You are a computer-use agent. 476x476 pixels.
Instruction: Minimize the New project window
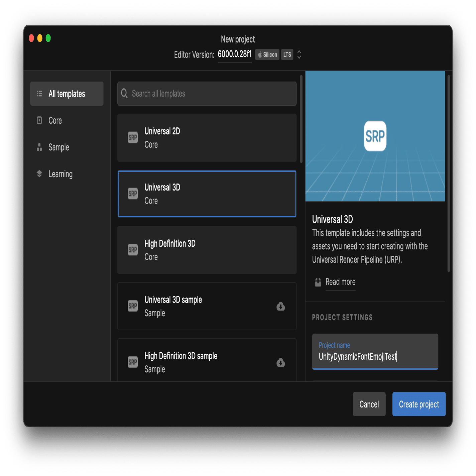tap(40, 38)
